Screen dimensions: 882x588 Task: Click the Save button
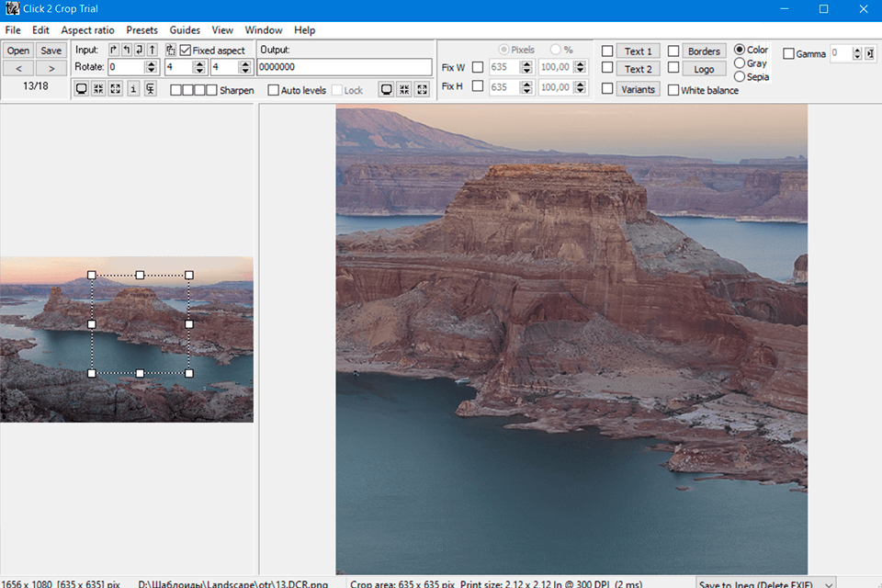click(x=51, y=51)
